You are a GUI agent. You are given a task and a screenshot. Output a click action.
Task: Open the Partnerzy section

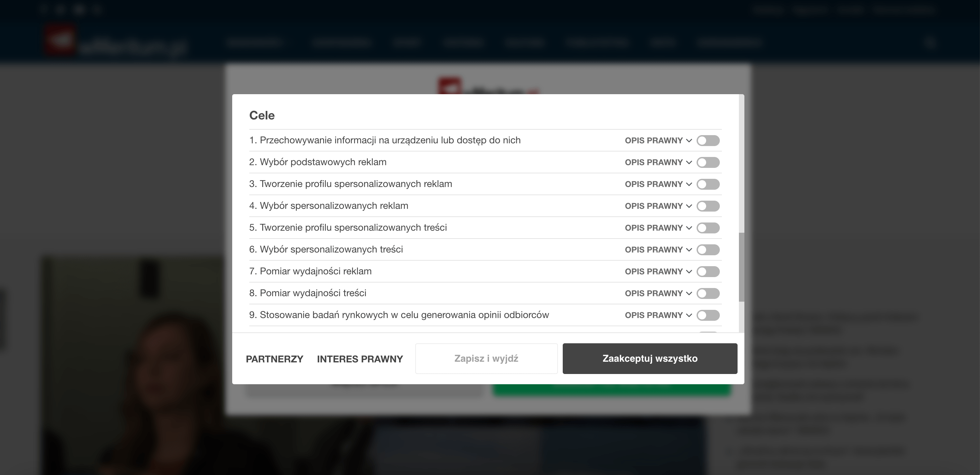pyautogui.click(x=274, y=359)
